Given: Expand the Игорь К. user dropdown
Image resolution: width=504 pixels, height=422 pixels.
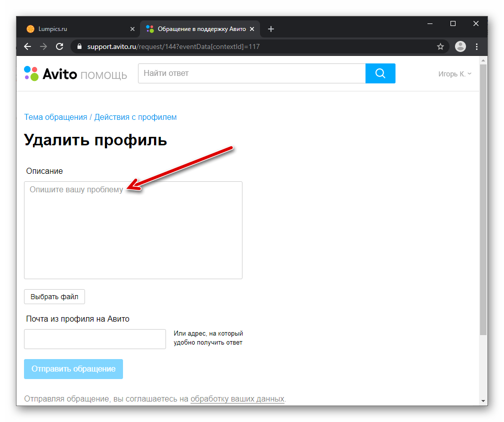Looking at the screenshot, I should [x=454, y=74].
